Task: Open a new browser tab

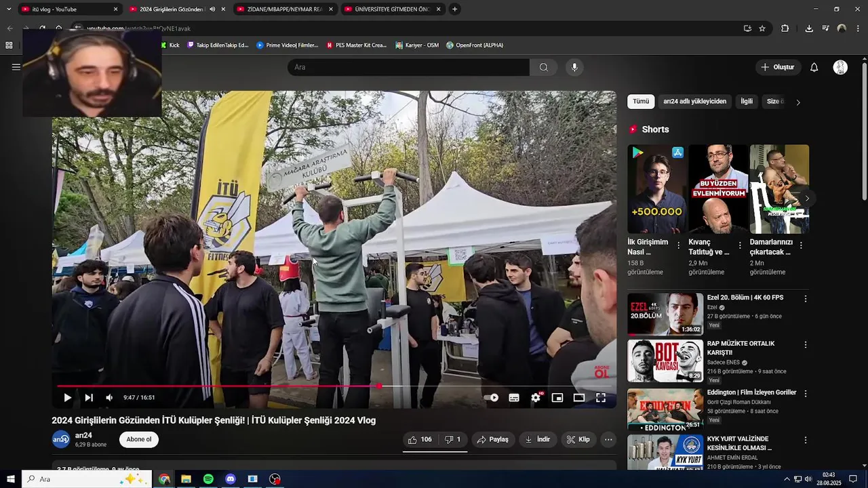Action: pos(454,9)
